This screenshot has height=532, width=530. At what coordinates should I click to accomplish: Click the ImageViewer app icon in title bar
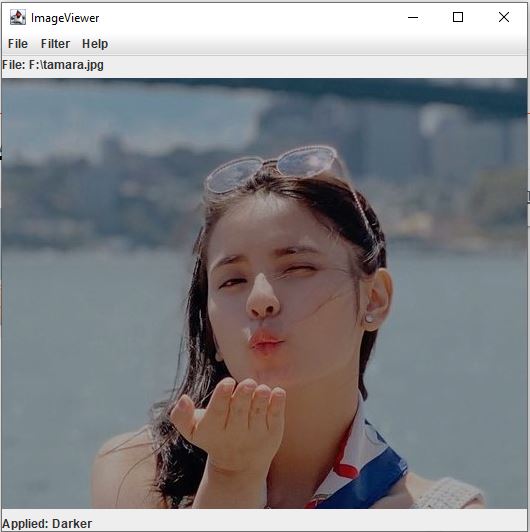pos(18,17)
